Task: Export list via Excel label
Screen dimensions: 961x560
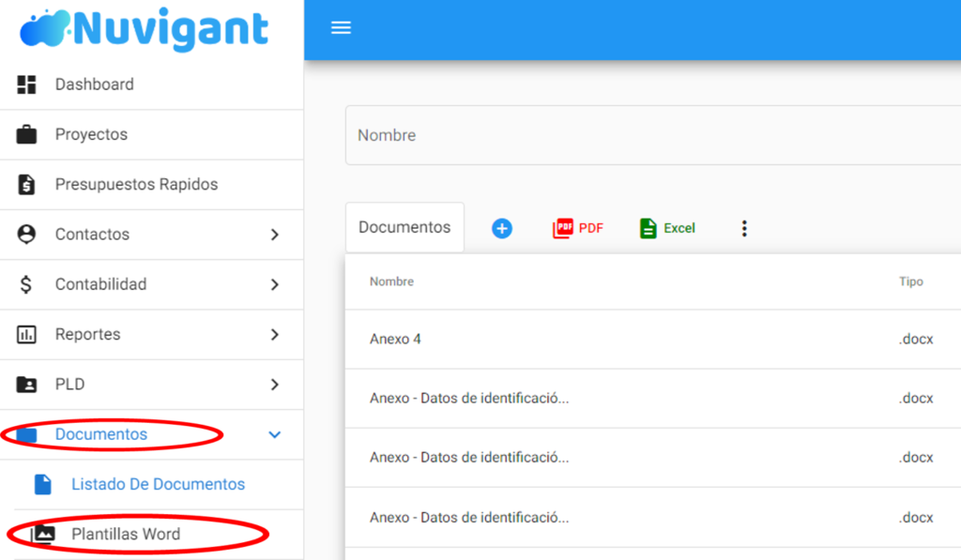Action: 679,229
